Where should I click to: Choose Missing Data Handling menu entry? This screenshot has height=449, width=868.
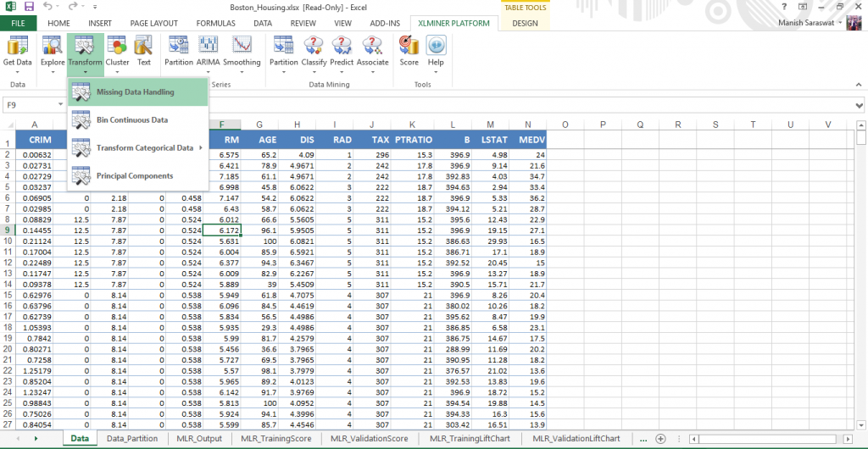coord(136,91)
